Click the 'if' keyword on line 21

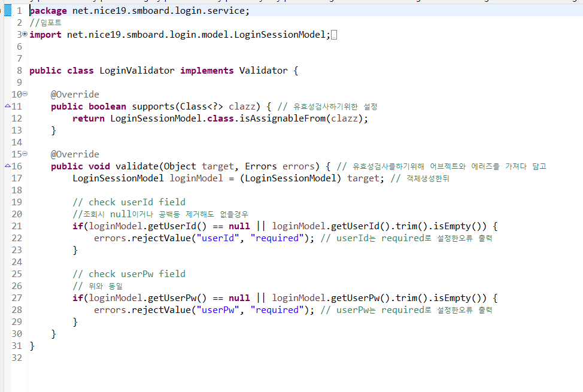click(x=78, y=226)
